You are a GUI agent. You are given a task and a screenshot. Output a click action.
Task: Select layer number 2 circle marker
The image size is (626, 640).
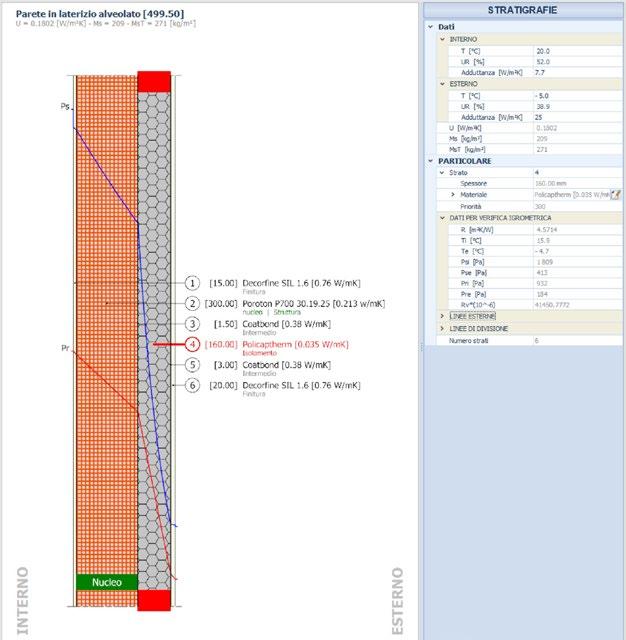pos(192,303)
